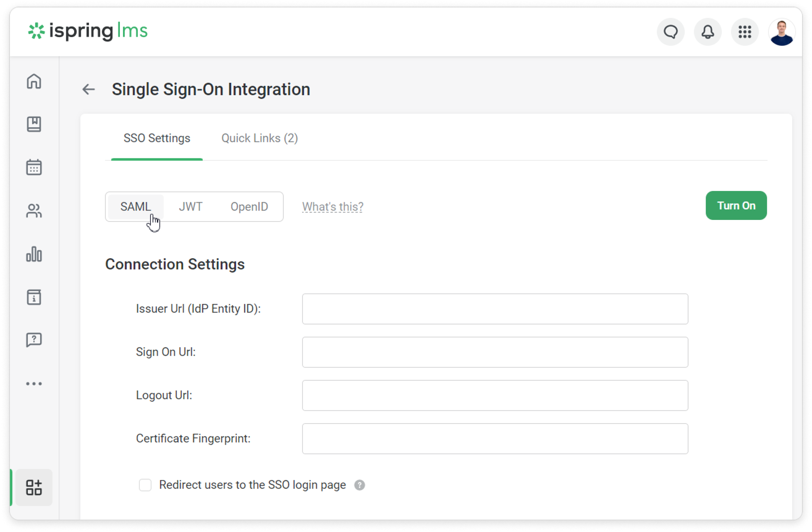Screen dimensions: 812x532
Task: Click the Issuer Url input field
Action: 495,309
